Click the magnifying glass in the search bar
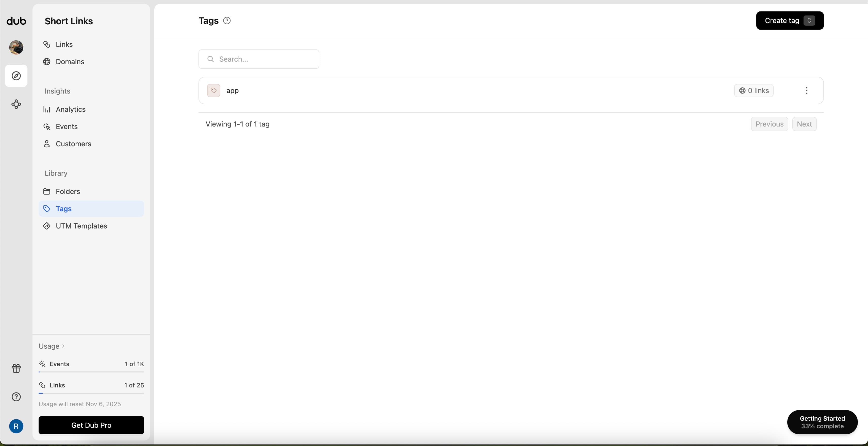Viewport: 868px width, 446px height. [211, 59]
